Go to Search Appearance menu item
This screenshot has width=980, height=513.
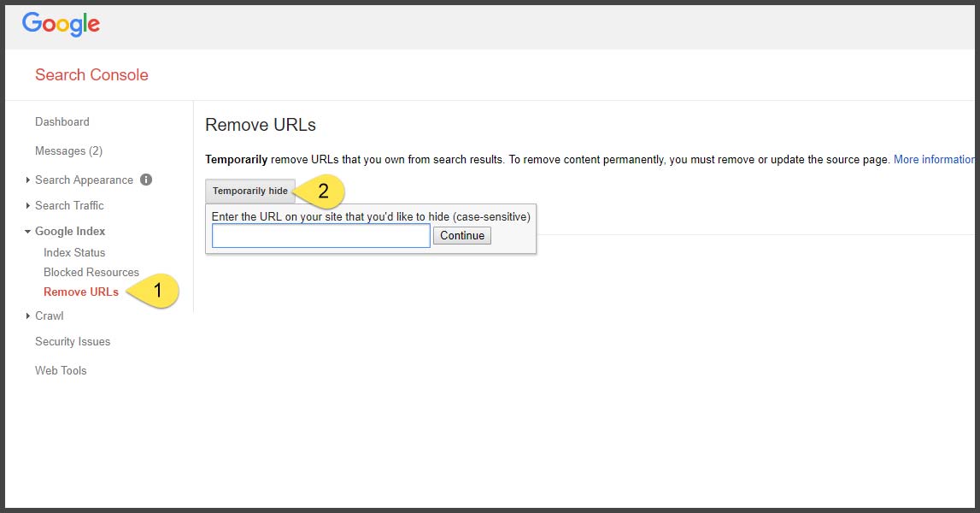[x=84, y=180]
